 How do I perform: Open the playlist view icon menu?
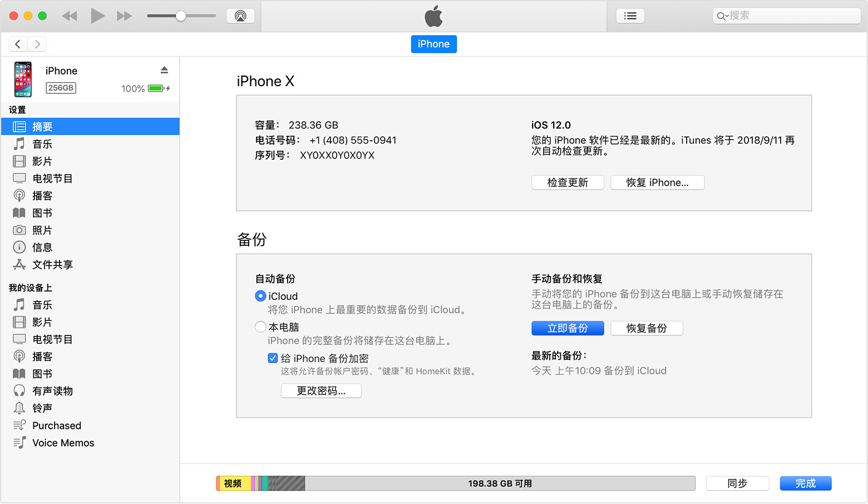(630, 15)
